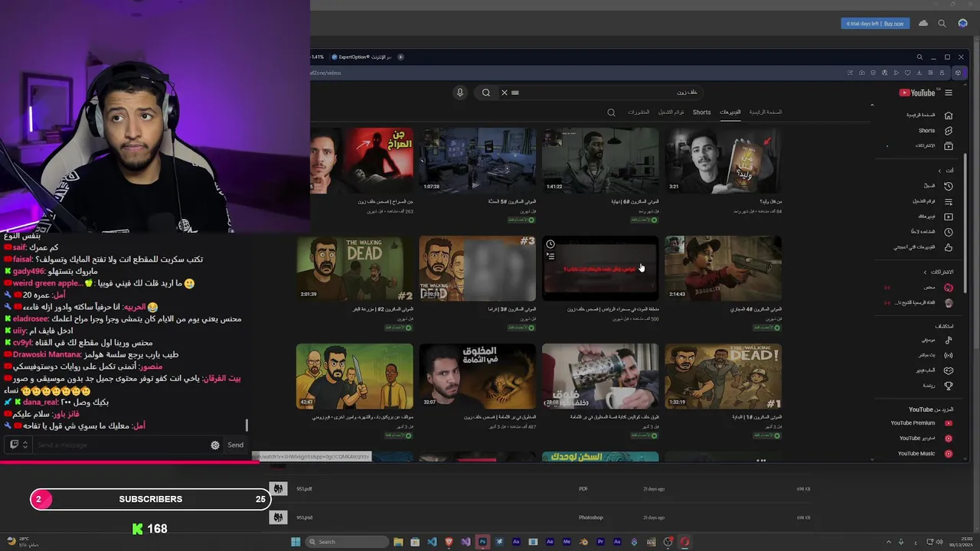980x551 pixels.
Task: Expand the You section chevron in sidebar
Action: (939, 171)
